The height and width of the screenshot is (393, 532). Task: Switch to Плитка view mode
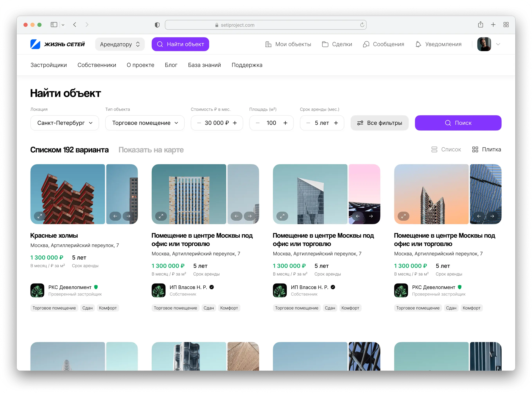(x=486, y=149)
